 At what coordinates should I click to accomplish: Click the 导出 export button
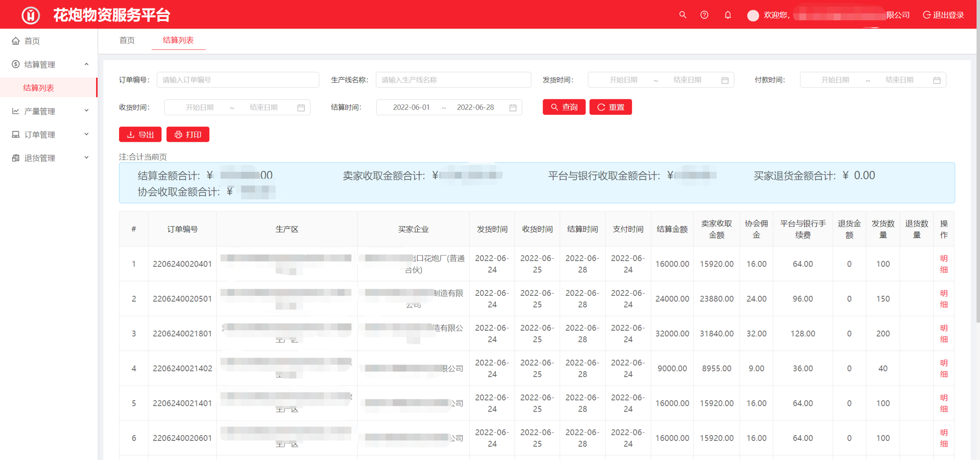140,134
